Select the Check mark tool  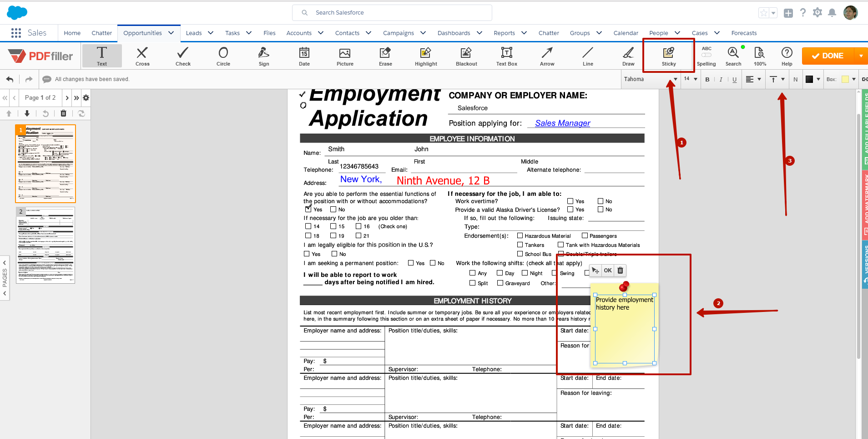183,56
